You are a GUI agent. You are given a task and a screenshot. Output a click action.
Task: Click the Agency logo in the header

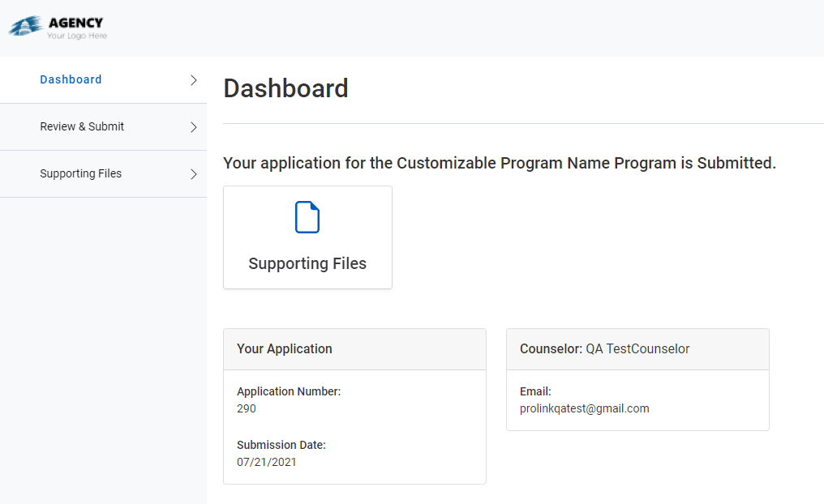coord(57,26)
